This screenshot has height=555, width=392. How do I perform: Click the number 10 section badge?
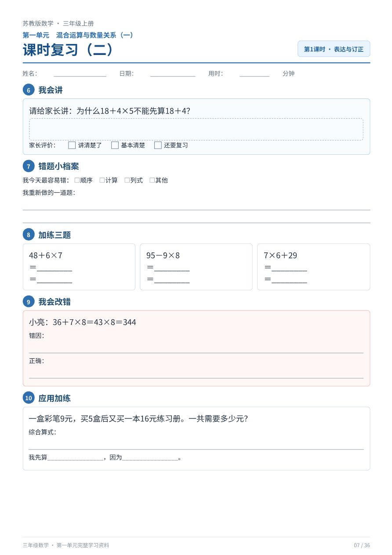pyautogui.click(x=29, y=398)
